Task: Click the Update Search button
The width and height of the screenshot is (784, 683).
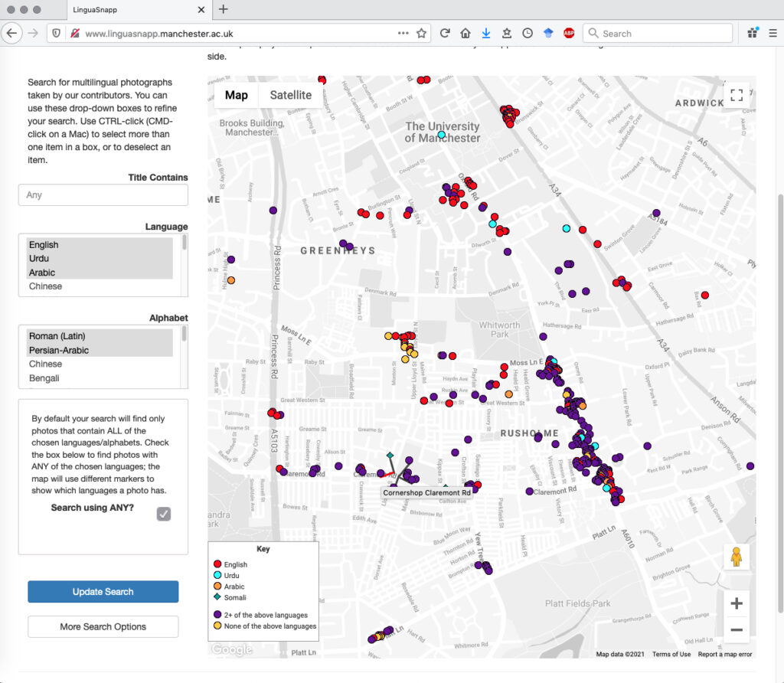Action: coord(103,592)
